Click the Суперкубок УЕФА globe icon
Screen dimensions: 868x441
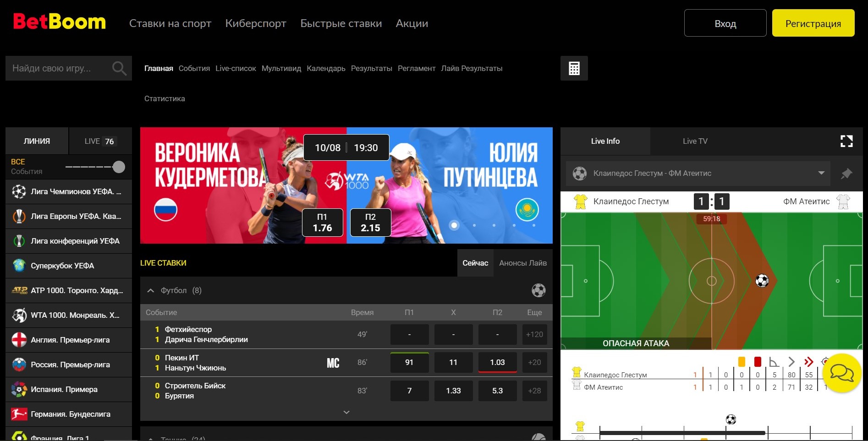(19, 266)
